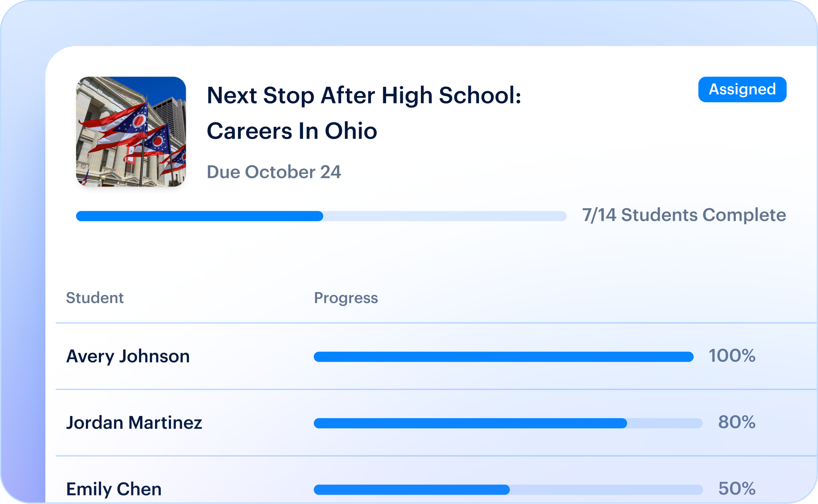Open the Ohio flags assignment thumbnail
This screenshot has height=504, width=818.
pyautogui.click(x=131, y=132)
